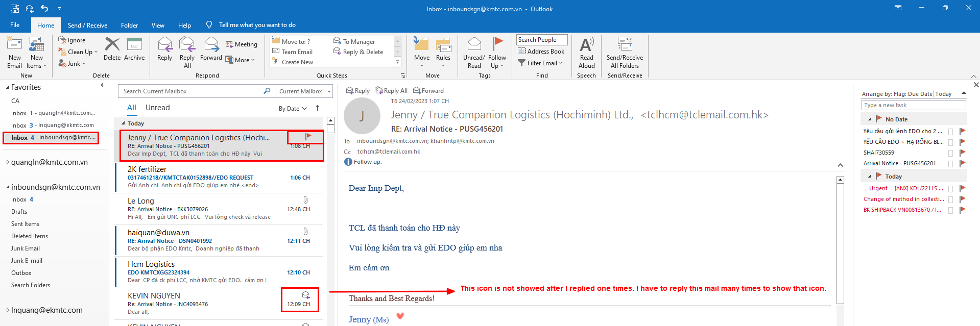The width and height of the screenshot is (980, 326).
Task: Open the email from 2K fertilizer
Action: (219, 177)
